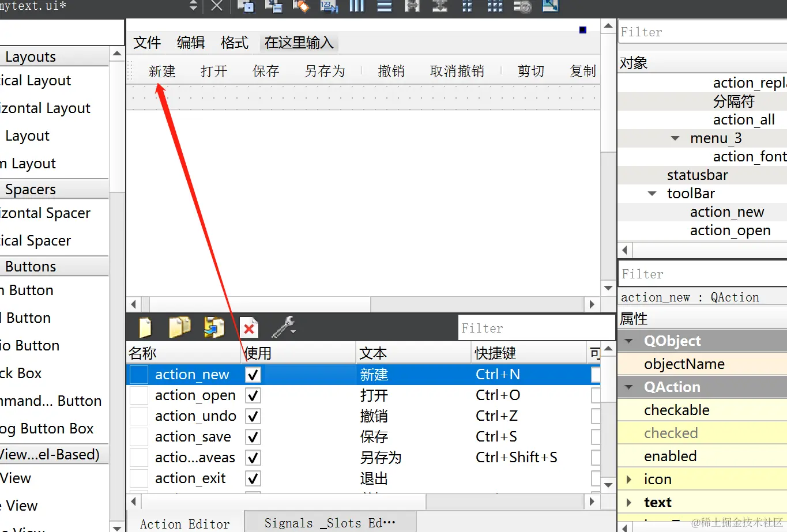787x532 pixels.
Task: Focus the Action Editor Filter field
Action: click(537, 328)
